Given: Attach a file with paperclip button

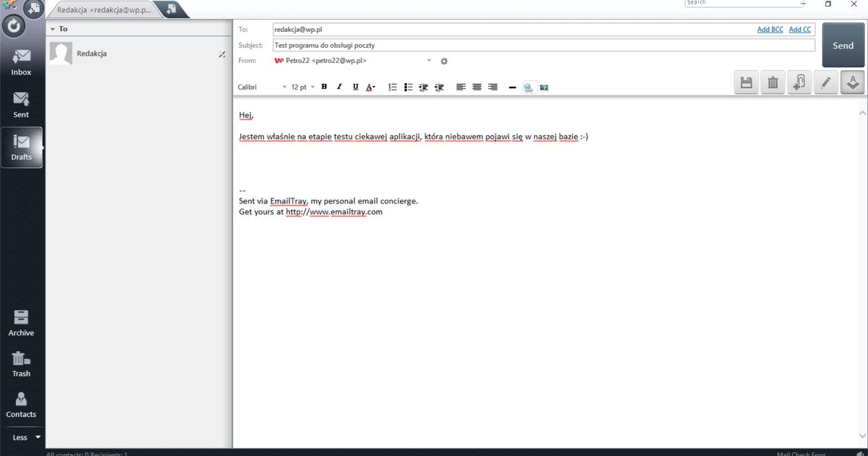Looking at the screenshot, I should point(799,83).
